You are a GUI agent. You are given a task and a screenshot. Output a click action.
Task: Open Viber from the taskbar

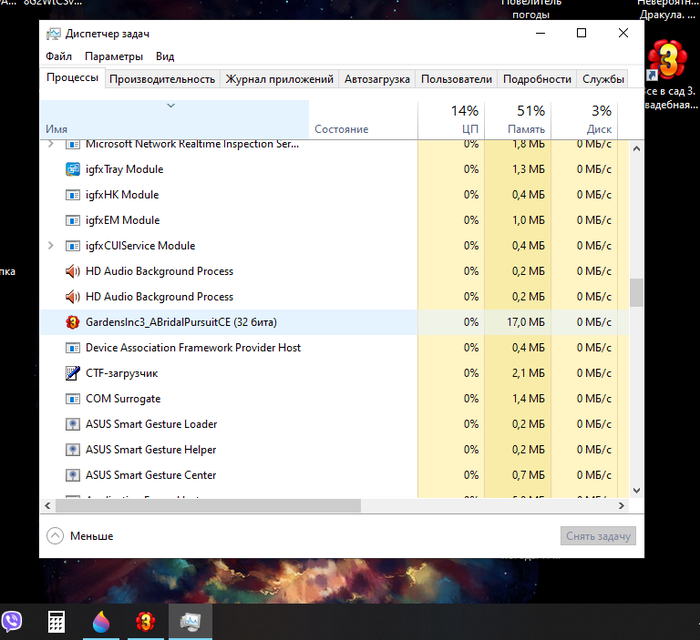tap(12, 621)
